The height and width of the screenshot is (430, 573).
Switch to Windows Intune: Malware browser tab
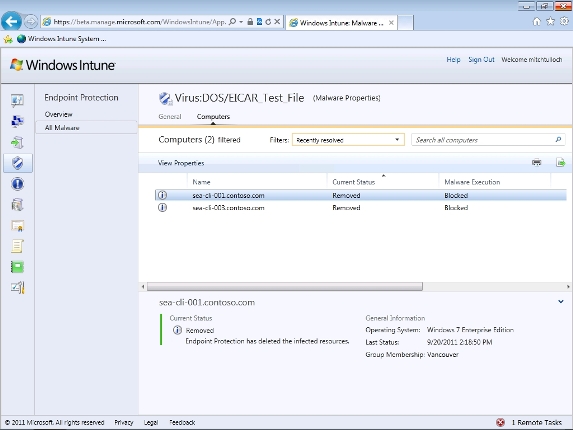coord(341,23)
